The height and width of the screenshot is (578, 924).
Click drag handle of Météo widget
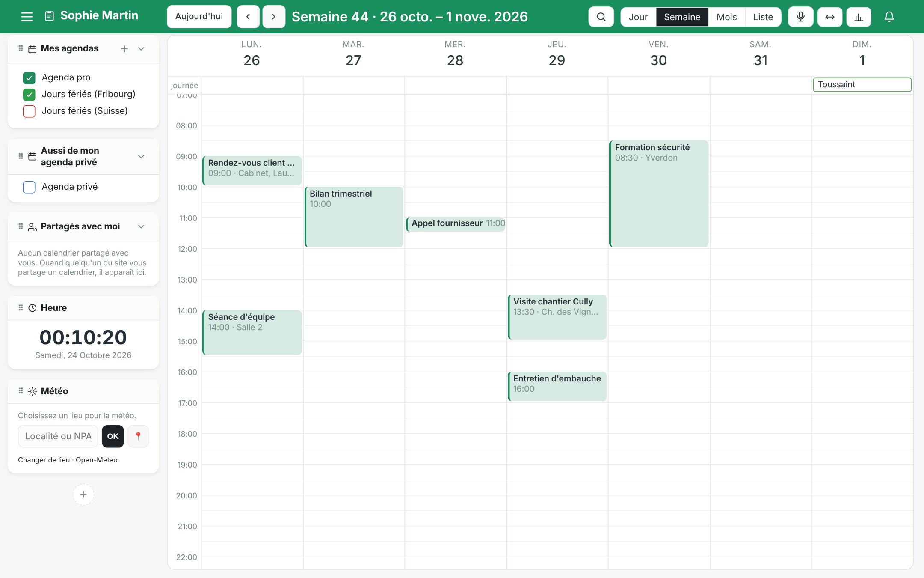click(21, 391)
